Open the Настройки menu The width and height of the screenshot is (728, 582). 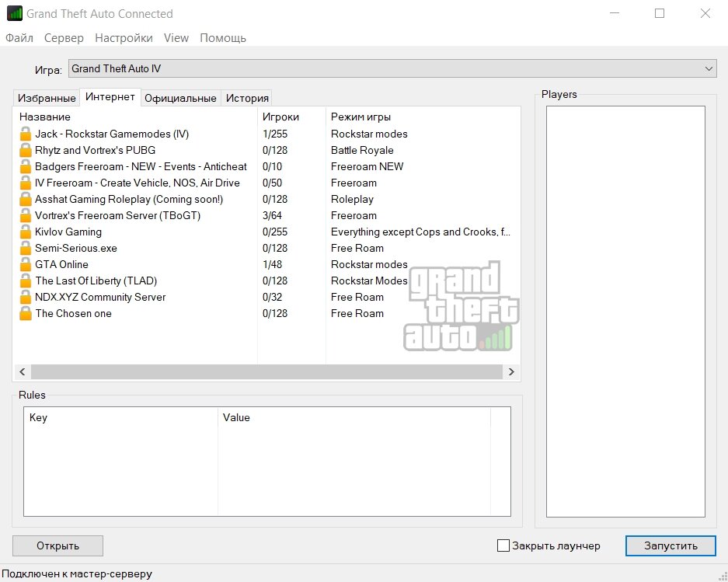click(124, 38)
